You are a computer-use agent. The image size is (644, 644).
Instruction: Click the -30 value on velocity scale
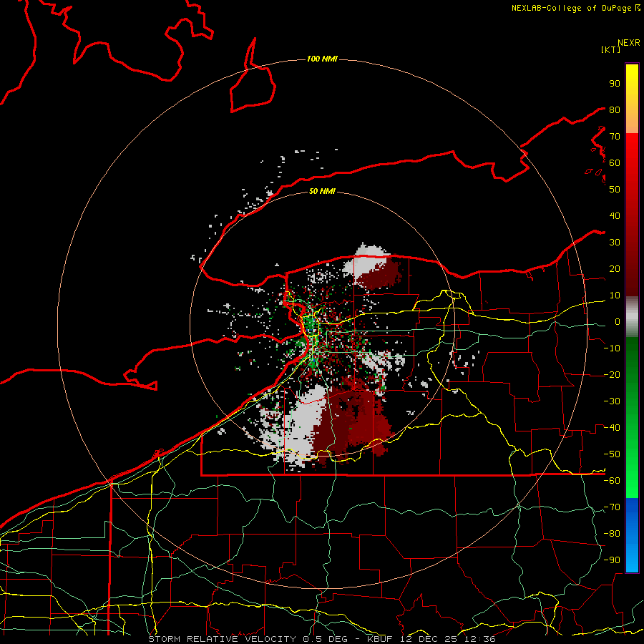click(612, 401)
